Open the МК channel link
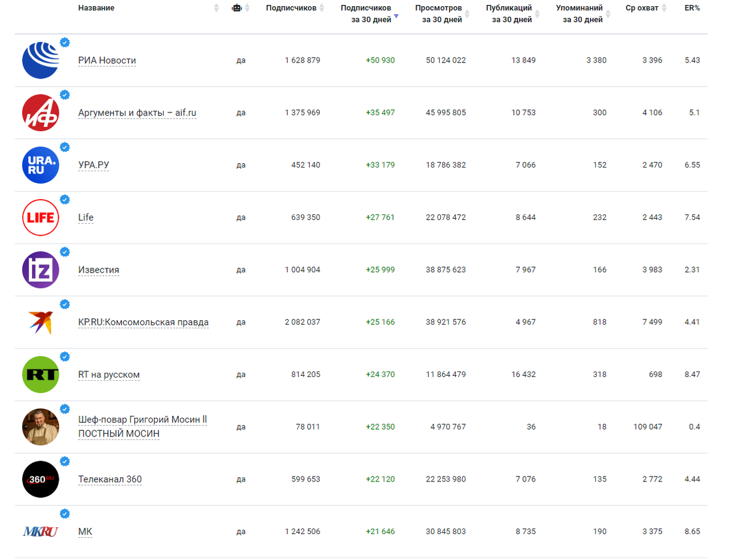Viewport: 742px width, 560px height. [x=85, y=532]
